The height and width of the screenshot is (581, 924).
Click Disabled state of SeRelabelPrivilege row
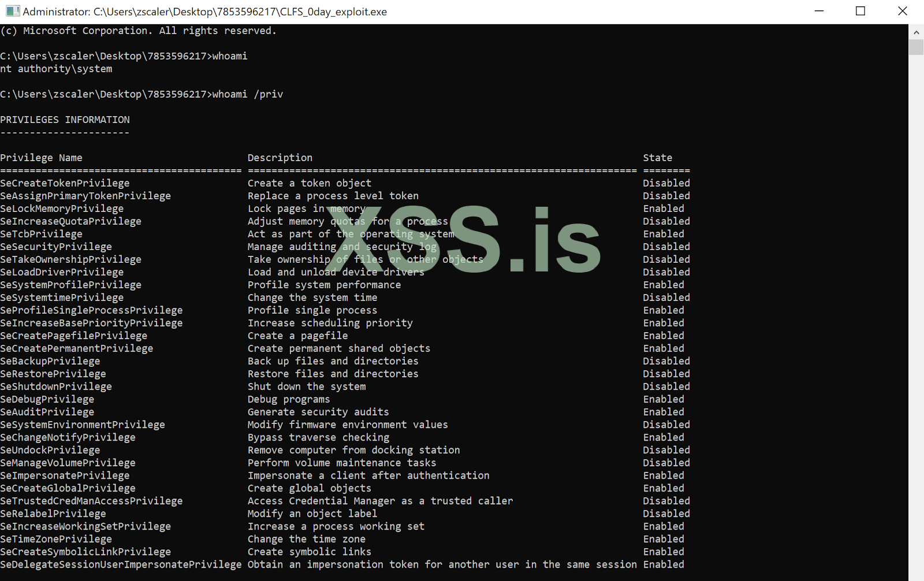pyautogui.click(x=666, y=513)
